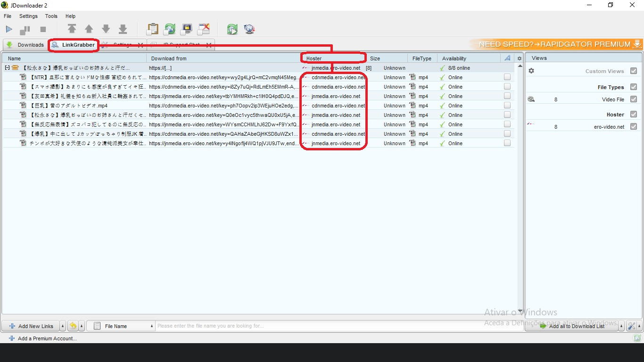Close the JD Support Chat tab
Image resolution: width=644 pixels, height=362 pixels.
point(208,45)
